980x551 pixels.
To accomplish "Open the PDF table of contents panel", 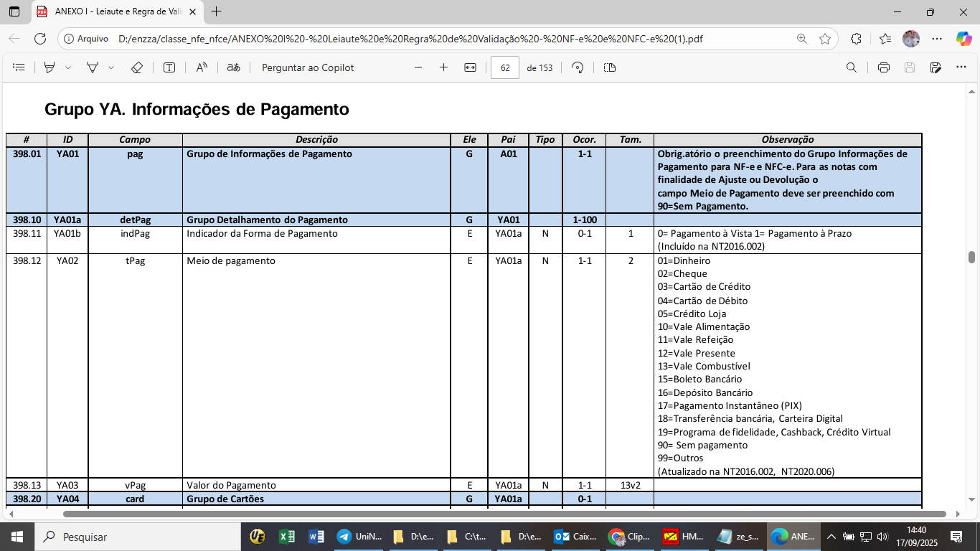I will tap(19, 67).
